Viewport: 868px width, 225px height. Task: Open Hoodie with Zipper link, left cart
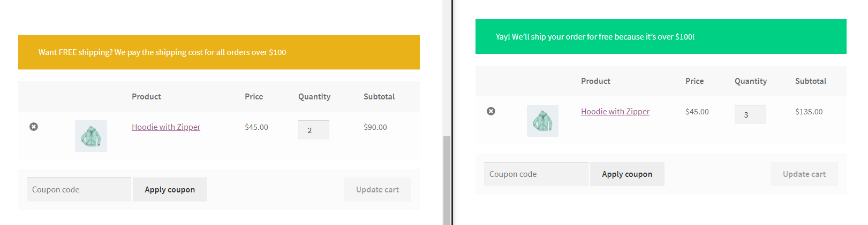pos(166,127)
